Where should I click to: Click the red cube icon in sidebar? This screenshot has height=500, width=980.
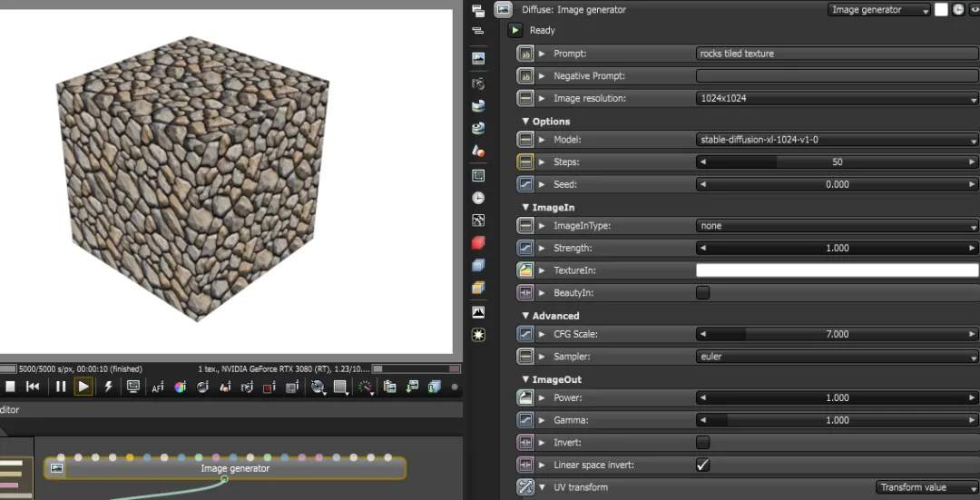(478, 243)
